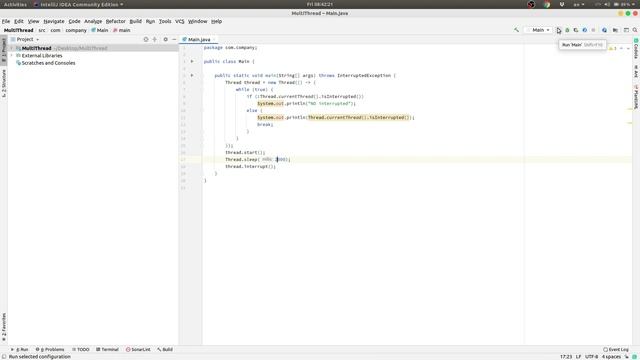640x360 pixels.
Task: Click the UTF-8 encoding in status bar
Action: point(591,357)
